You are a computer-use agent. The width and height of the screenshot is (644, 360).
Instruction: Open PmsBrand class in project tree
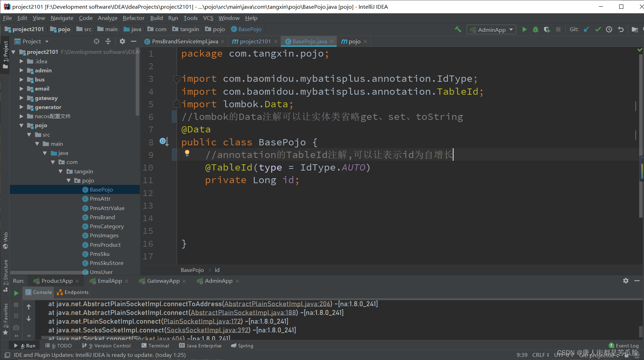(102, 217)
